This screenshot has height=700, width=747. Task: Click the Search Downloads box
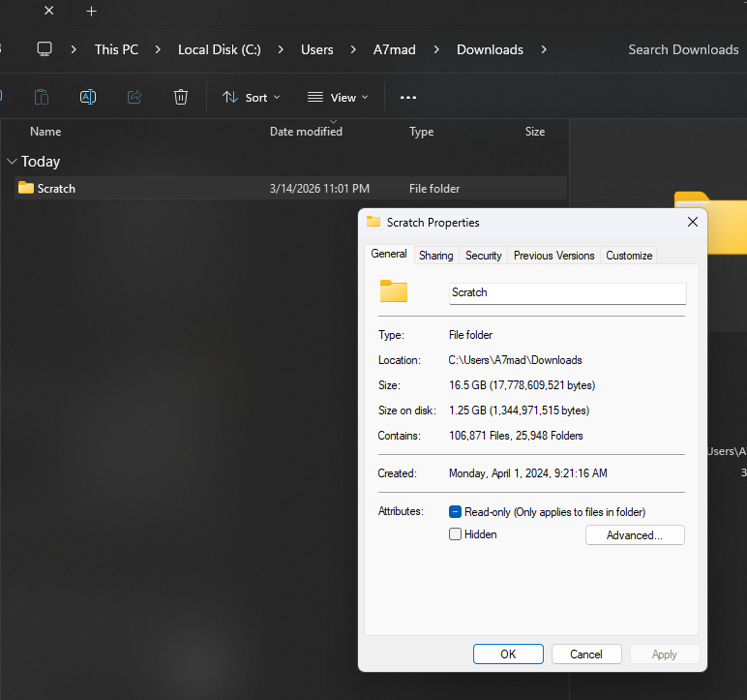[683, 49]
